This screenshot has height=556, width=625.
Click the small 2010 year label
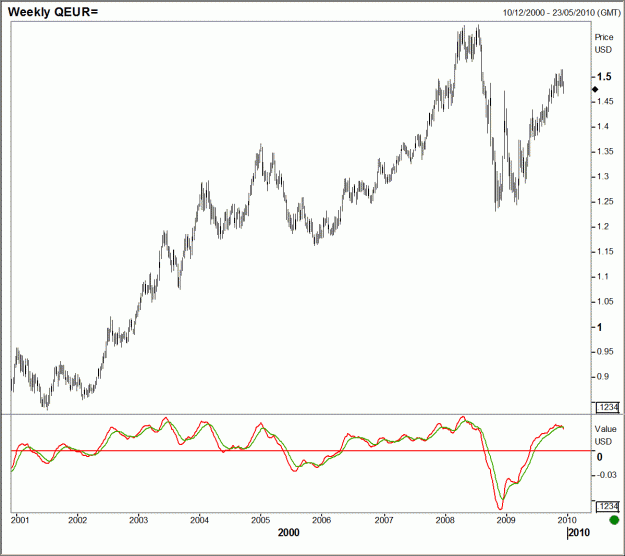point(567,520)
